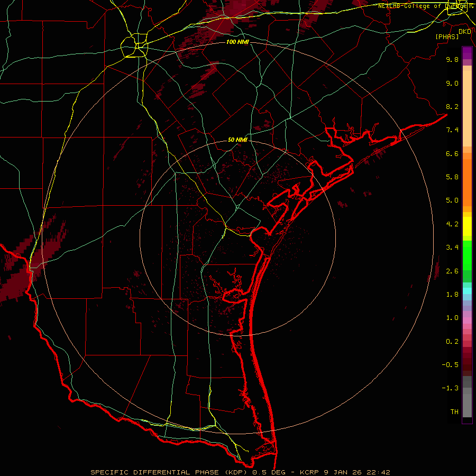Click the -0.5 color scale value
The width and height of the screenshot is (476, 476).
[x=450, y=365]
